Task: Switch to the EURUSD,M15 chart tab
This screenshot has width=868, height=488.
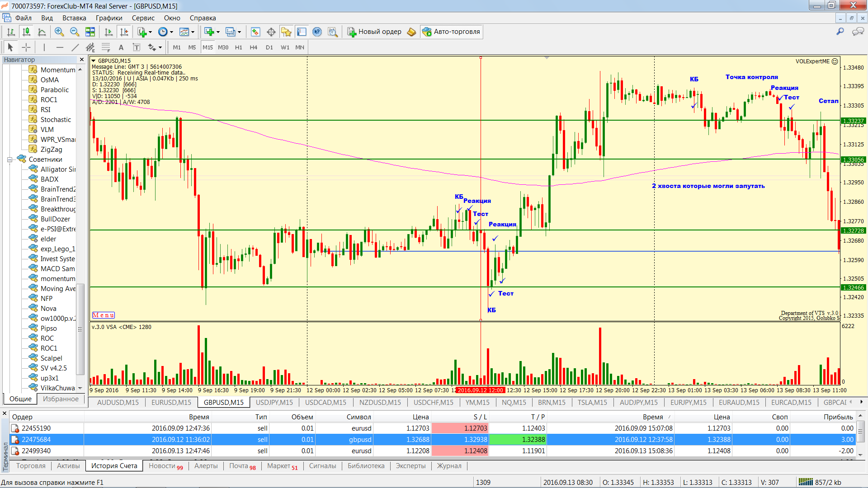Action: (171, 402)
